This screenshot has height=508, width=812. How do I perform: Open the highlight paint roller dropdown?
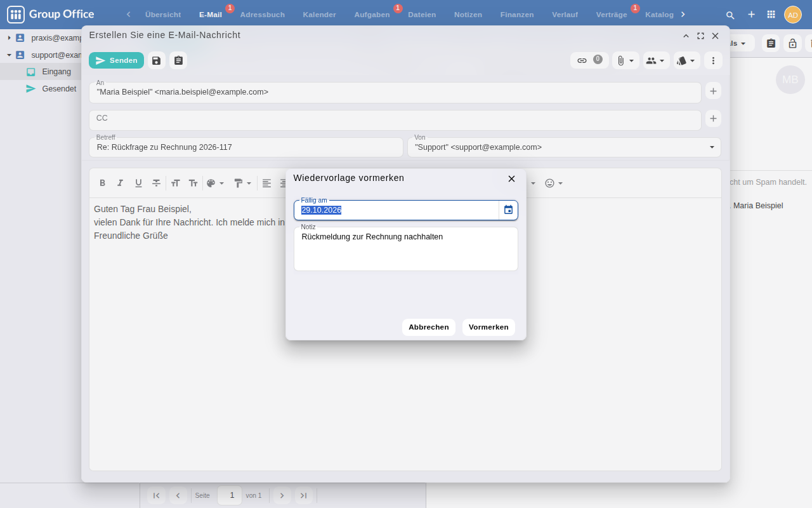242,183
